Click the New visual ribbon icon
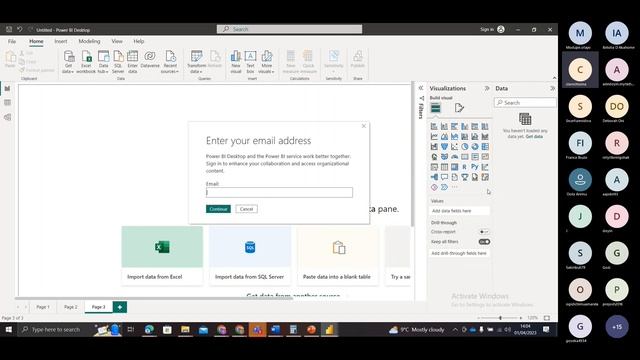Image resolution: width=640 pixels, height=360 pixels. [x=236, y=62]
